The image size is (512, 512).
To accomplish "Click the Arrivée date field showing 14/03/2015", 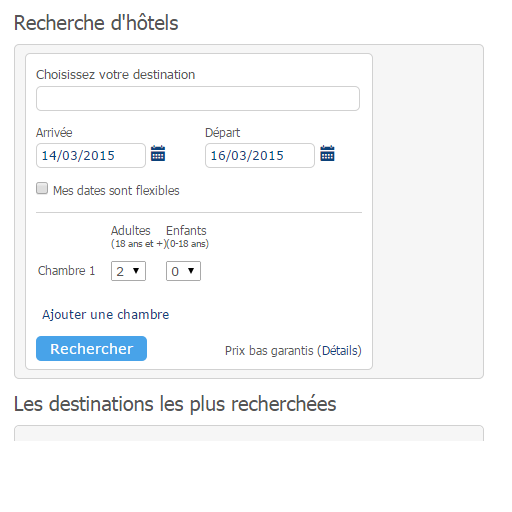I will point(91,156).
